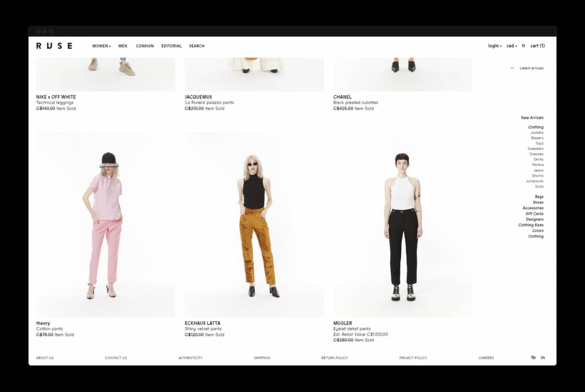Screen dimensions: 585x392
Task: Open the LinkedIn 'in' social link
Action: [543, 358]
